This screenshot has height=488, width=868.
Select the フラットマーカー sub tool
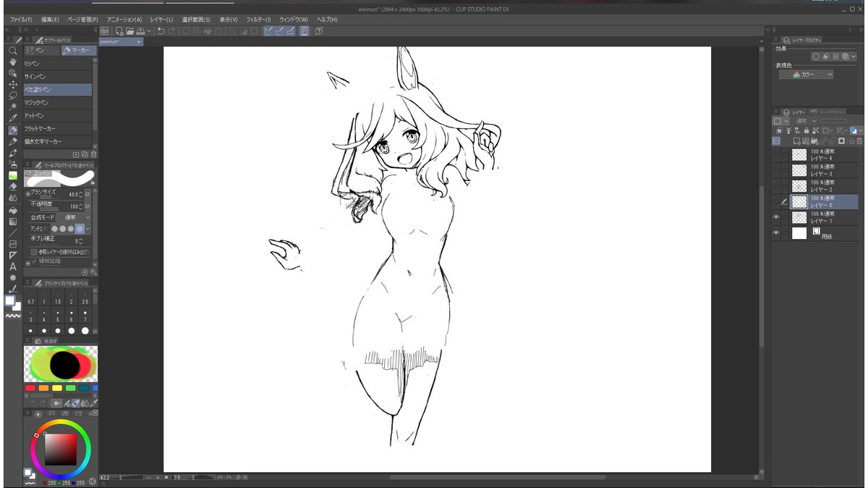(58, 128)
